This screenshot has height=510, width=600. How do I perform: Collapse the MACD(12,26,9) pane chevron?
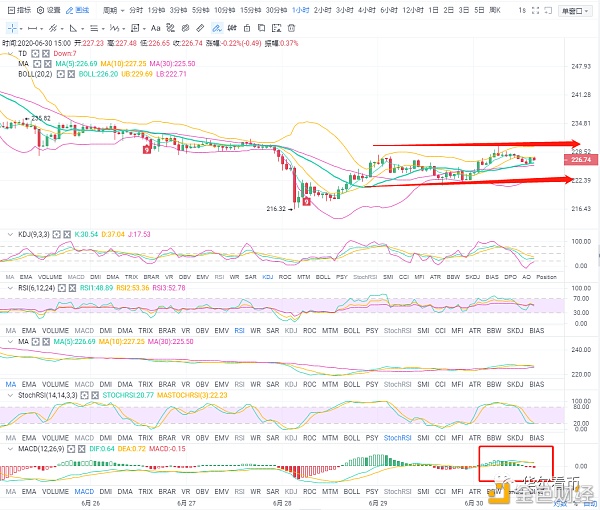(10, 449)
